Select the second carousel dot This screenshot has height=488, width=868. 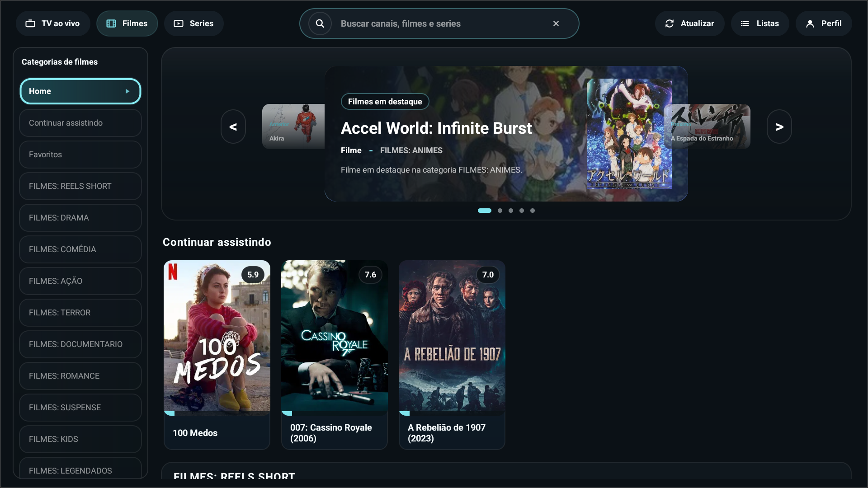[500, 211]
